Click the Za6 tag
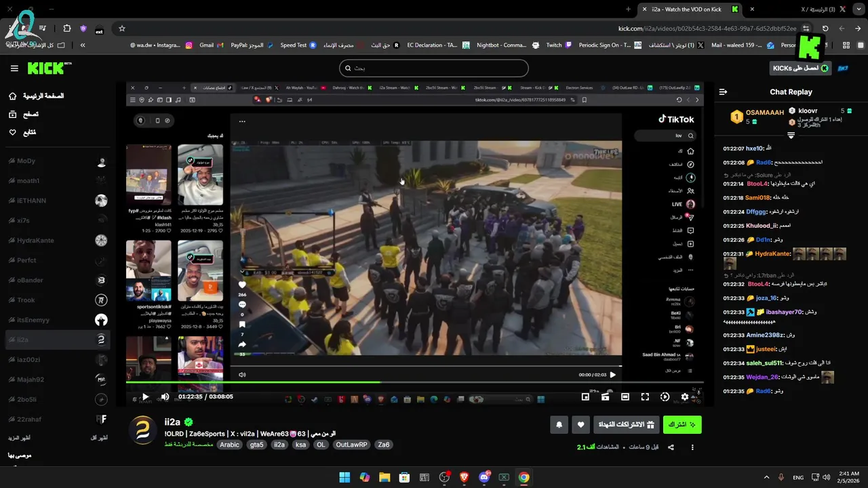 [x=384, y=445]
